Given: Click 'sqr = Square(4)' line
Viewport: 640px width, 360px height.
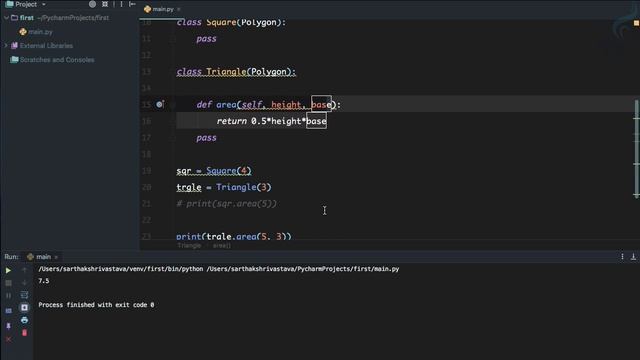Looking at the screenshot, I should 214,171.
